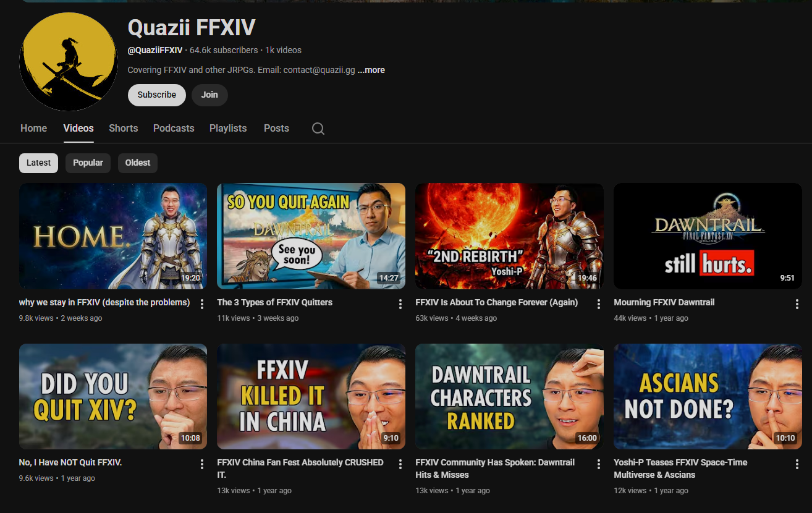The width and height of the screenshot is (812, 513).
Task: Open options menu for 'The 3 Types of FFXIV Quitters'
Action: [x=400, y=304]
